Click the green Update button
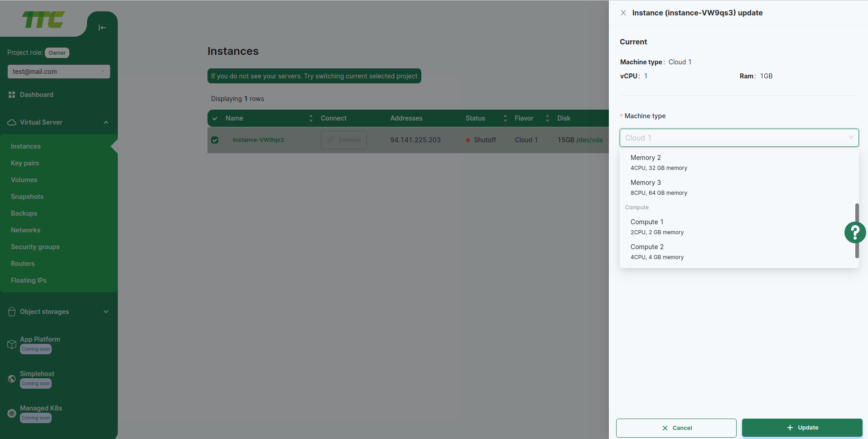Image resolution: width=868 pixels, height=439 pixels. [x=802, y=428]
